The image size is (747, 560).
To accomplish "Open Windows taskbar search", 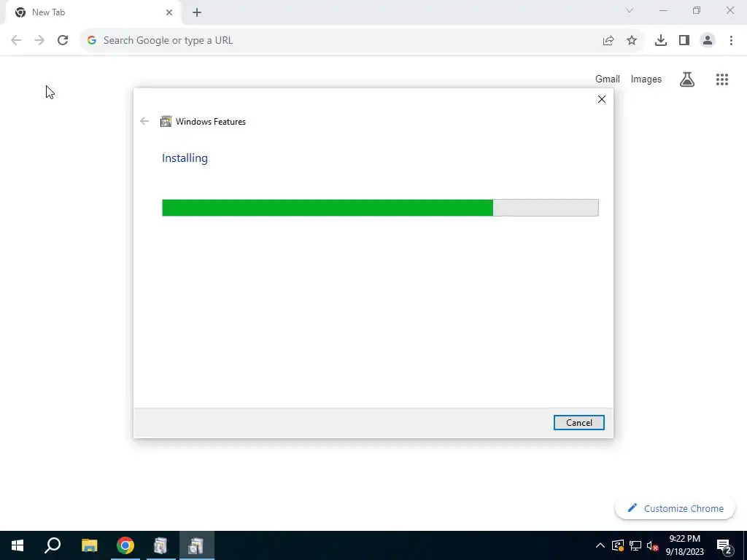I will [53, 545].
